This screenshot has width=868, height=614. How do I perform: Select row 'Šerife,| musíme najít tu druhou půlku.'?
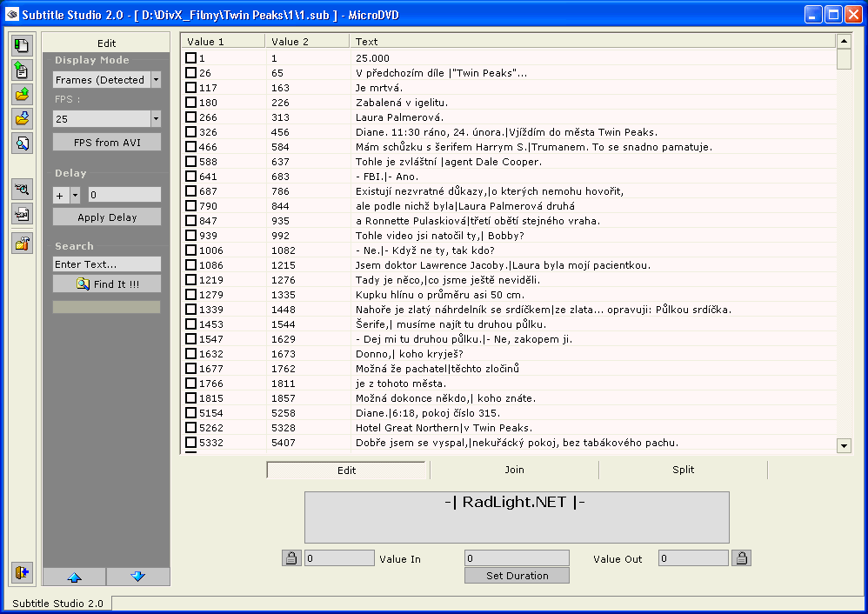pyautogui.click(x=510, y=324)
